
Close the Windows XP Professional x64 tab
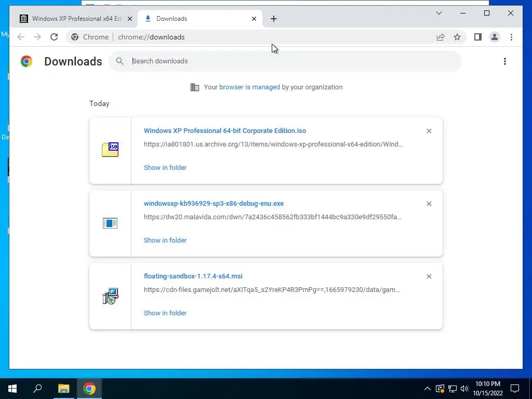(129, 19)
